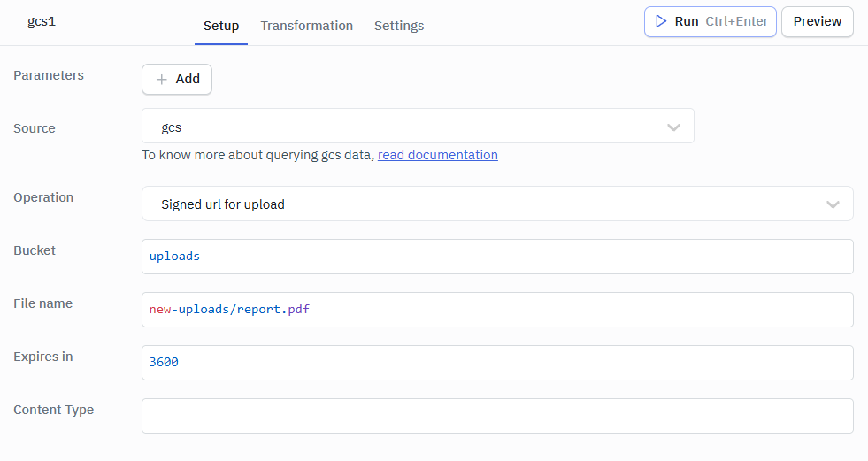The width and height of the screenshot is (868, 461).
Task: Open the Transformation tab
Action: tap(306, 26)
